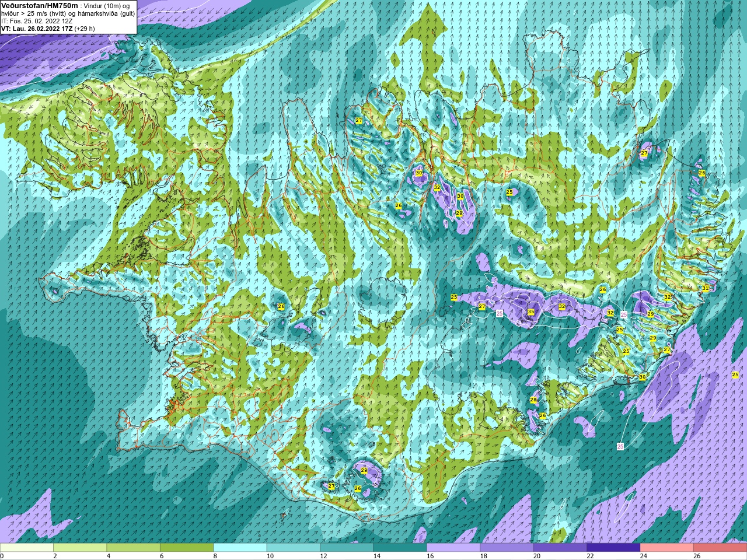This screenshot has width=747, height=560.
Task: Click the Veðurstofan/HM750m title text
Action: click(x=39, y=5)
